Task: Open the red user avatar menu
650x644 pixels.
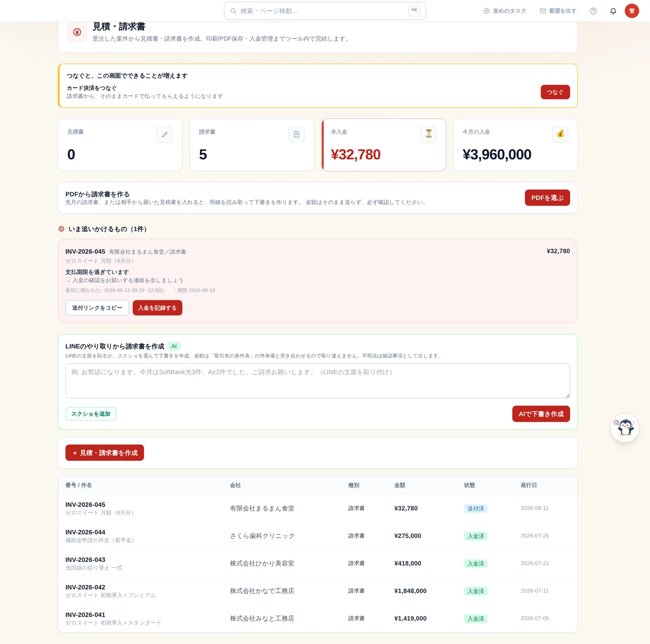Action: [x=632, y=11]
